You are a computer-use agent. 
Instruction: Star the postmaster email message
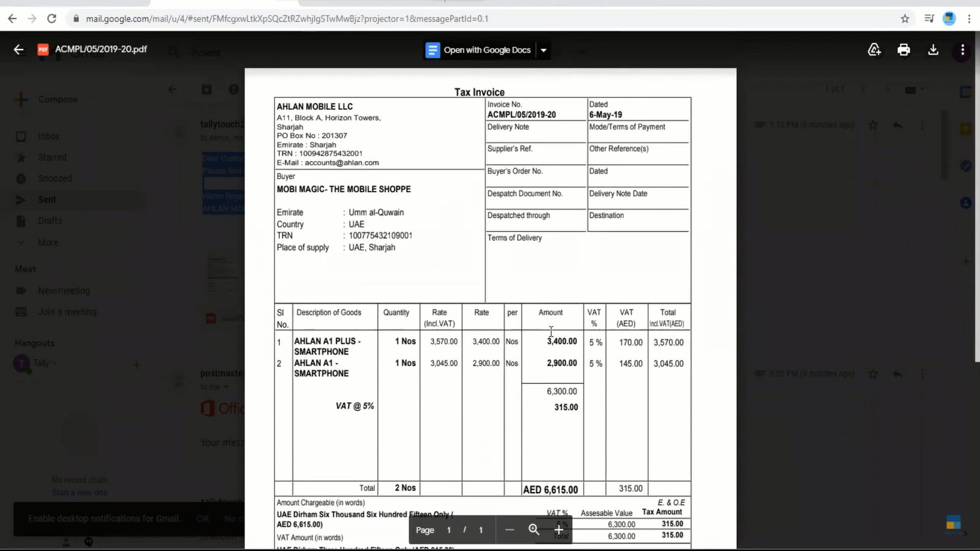[x=873, y=373]
